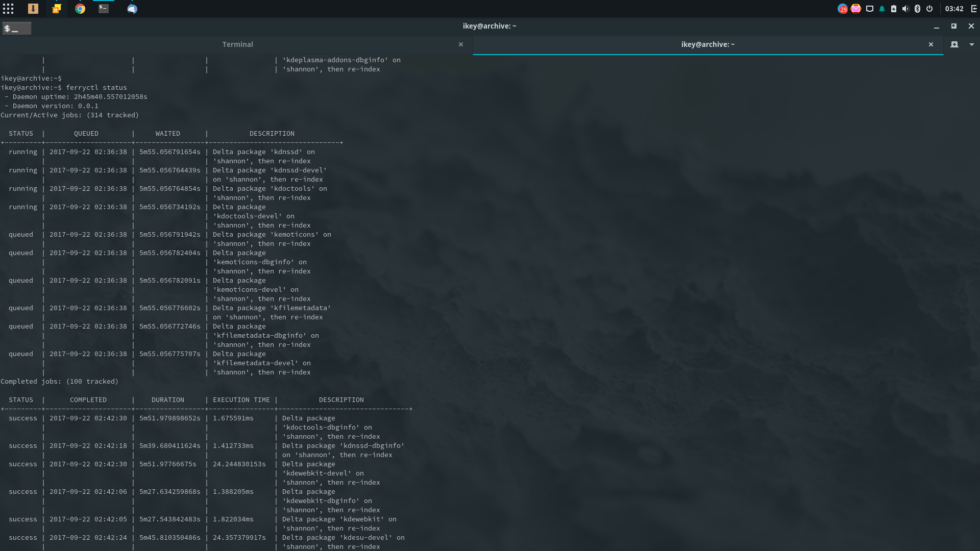Click "Delta package 'kdesu-devel' on" text
Viewport: 980px width, 551px height.
click(344, 538)
